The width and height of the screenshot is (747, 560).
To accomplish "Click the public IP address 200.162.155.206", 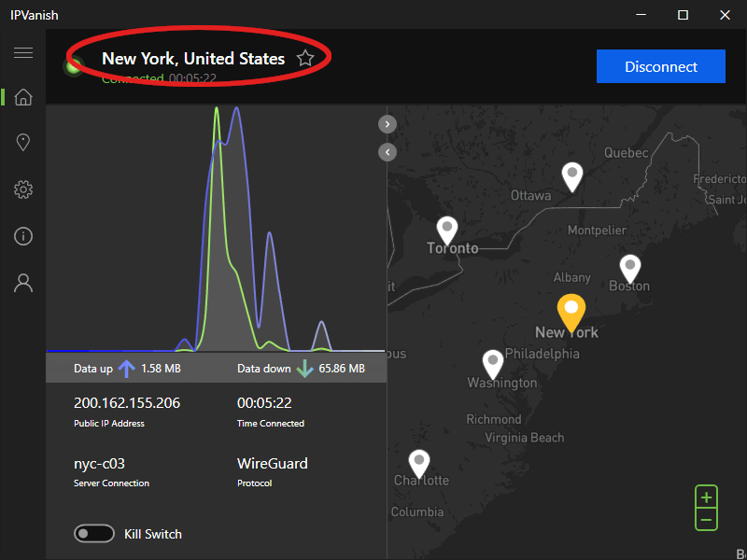I will click(x=127, y=403).
